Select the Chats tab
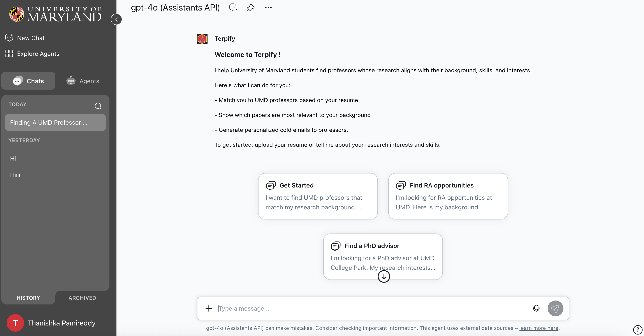644x336 pixels. click(28, 81)
